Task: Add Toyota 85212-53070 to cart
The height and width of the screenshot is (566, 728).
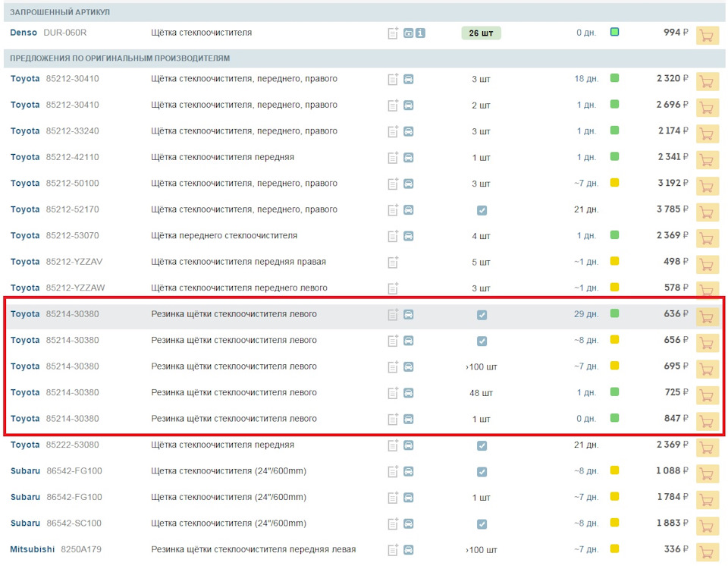Action: pos(707,239)
